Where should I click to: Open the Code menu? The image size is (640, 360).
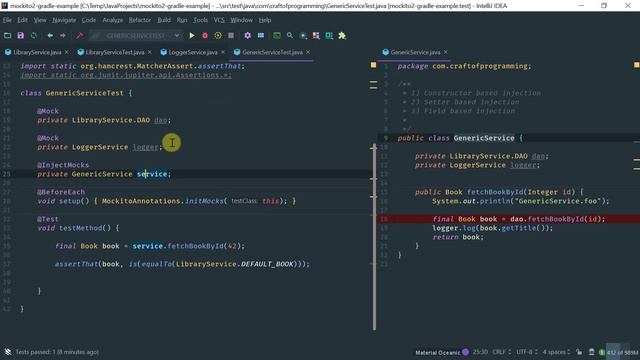point(89,20)
